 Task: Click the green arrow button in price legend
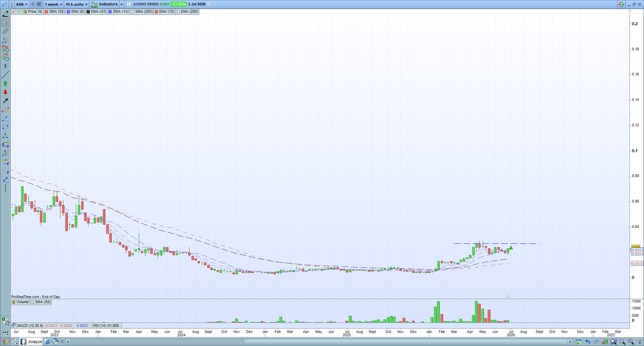[x=19, y=11]
